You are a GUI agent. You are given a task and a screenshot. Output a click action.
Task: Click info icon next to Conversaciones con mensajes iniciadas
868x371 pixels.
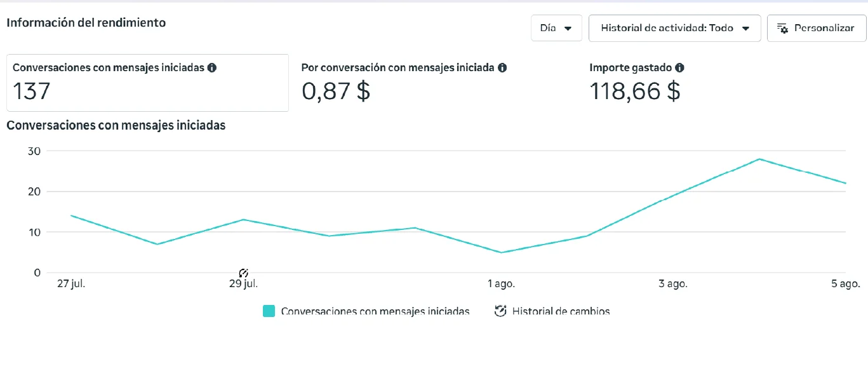coord(212,67)
